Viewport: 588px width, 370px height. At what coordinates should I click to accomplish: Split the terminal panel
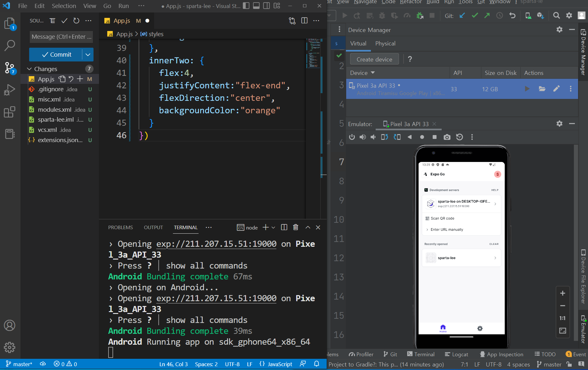(284, 227)
